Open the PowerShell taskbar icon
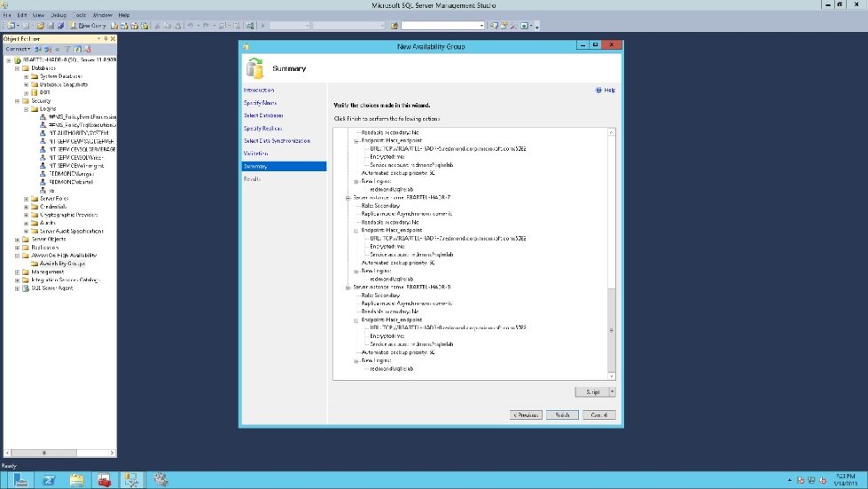The image size is (868, 489). (49, 479)
